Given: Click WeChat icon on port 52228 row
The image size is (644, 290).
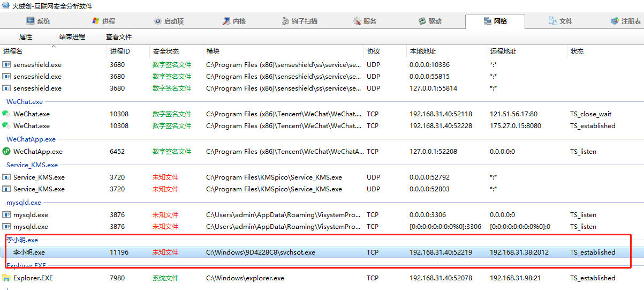Looking at the screenshot, I should tap(6, 125).
